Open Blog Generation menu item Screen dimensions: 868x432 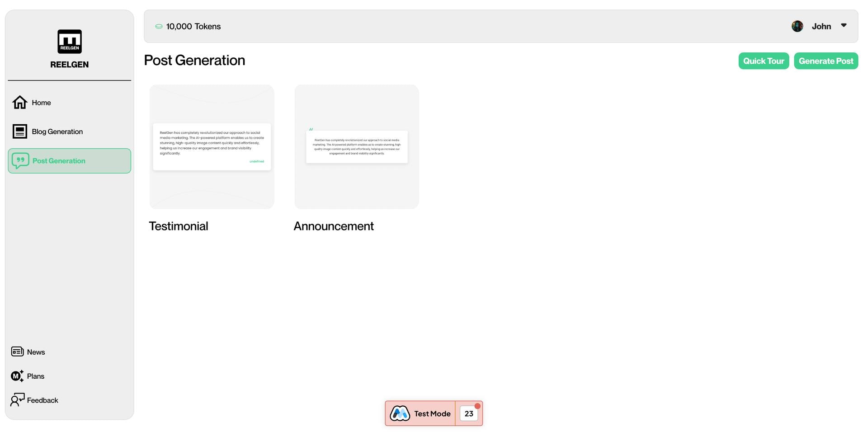coord(70,131)
